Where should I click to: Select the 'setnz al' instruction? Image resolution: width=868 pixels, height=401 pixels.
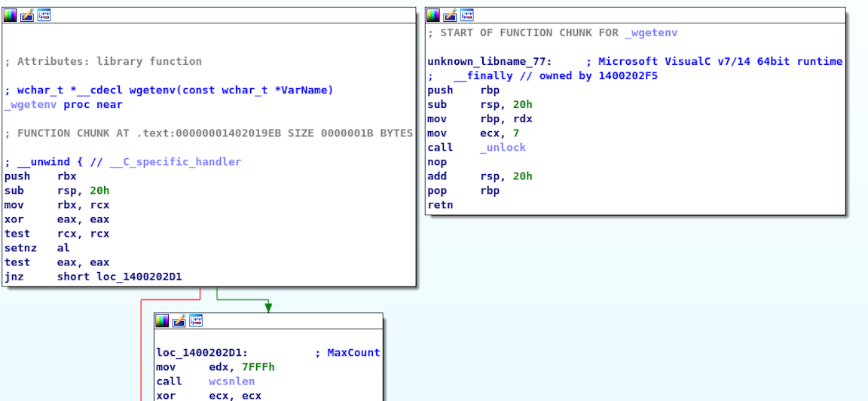(x=37, y=248)
